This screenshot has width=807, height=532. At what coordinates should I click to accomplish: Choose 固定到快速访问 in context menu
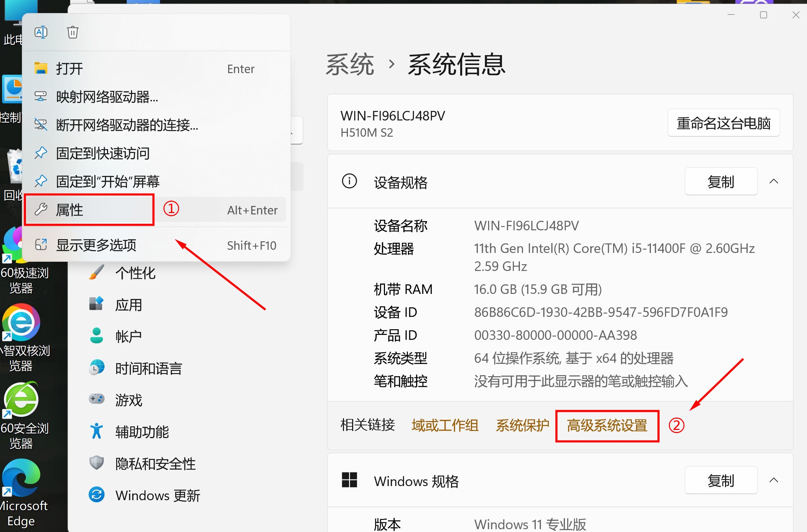point(156,153)
